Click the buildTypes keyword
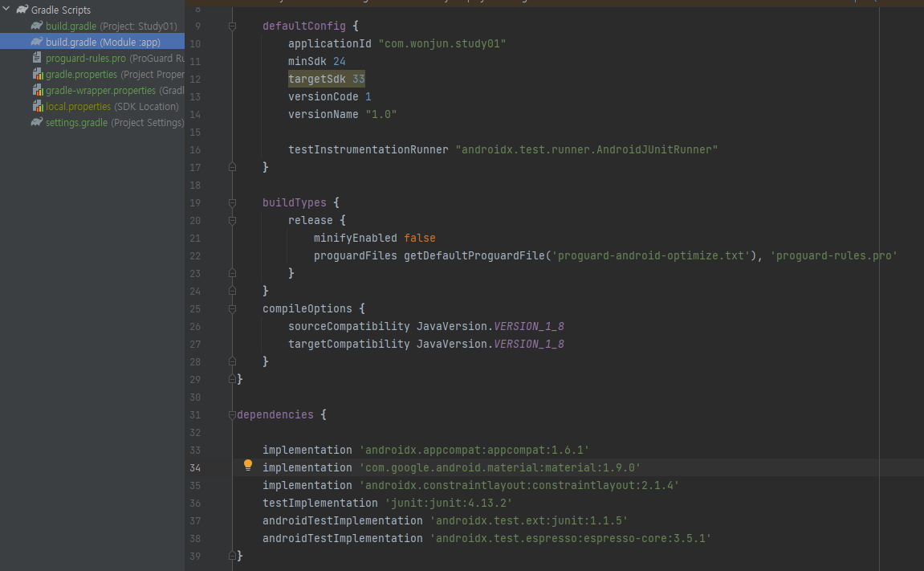924x571 pixels. (x=294, y=202)
